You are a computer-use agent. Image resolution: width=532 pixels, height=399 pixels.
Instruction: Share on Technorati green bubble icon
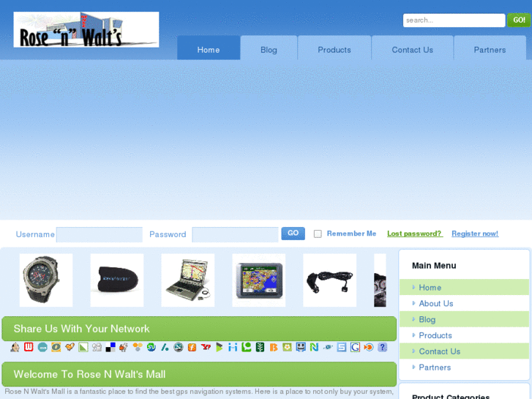(247, 347)
